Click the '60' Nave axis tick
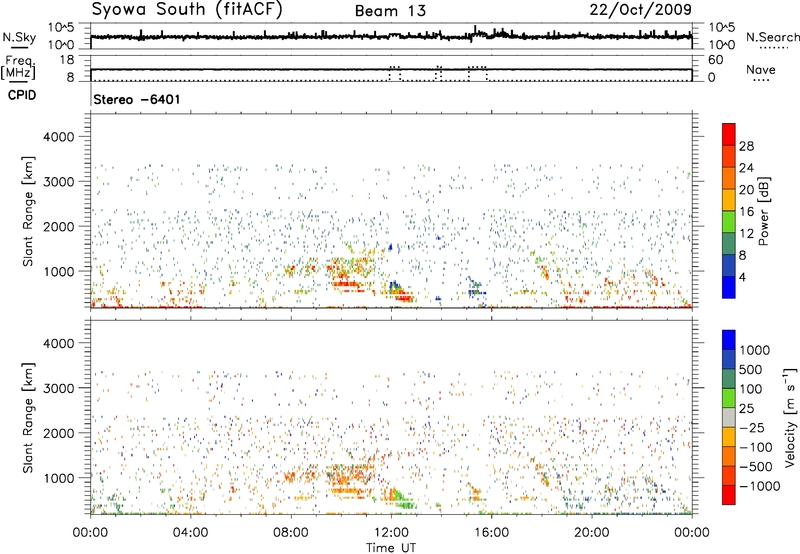800x554 pixels. [715, 60]
